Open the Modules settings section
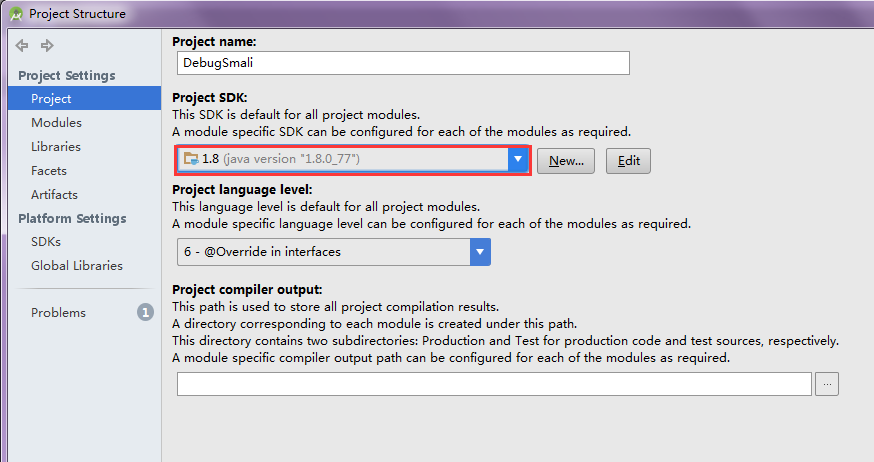Image resolution: width=874 pixels, height=462 pixels. [x=56, y=123]
